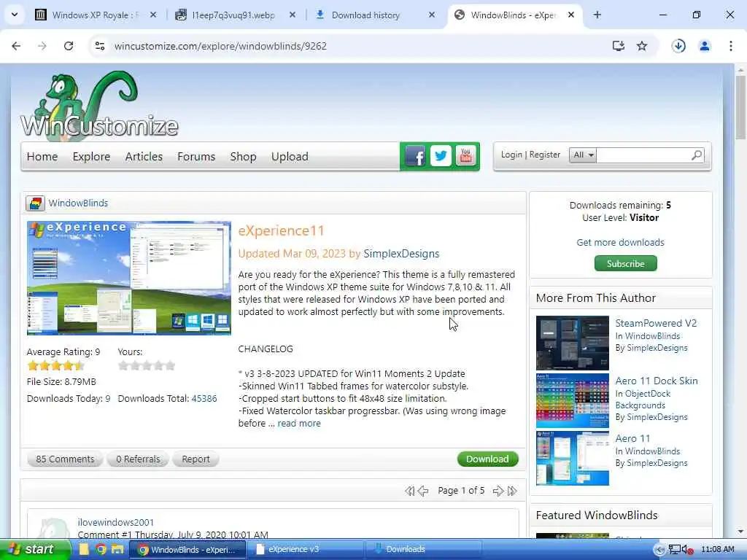Click the Register link

click(x=544, y=155)
